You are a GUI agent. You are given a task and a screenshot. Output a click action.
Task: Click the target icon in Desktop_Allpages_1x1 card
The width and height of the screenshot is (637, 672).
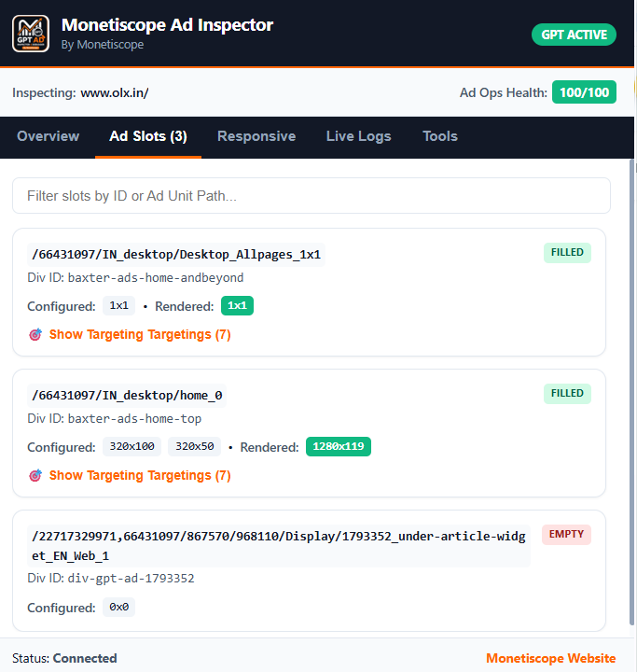click(x=35, y=335)
